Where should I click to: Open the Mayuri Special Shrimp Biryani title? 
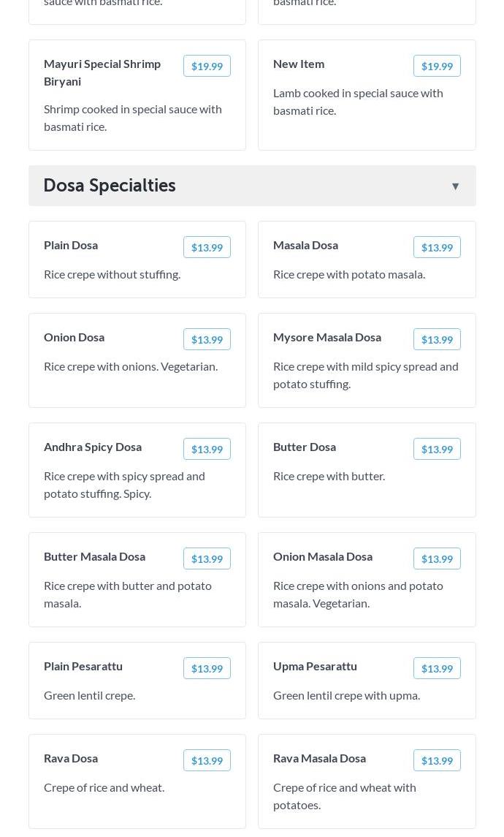[102, 72]
